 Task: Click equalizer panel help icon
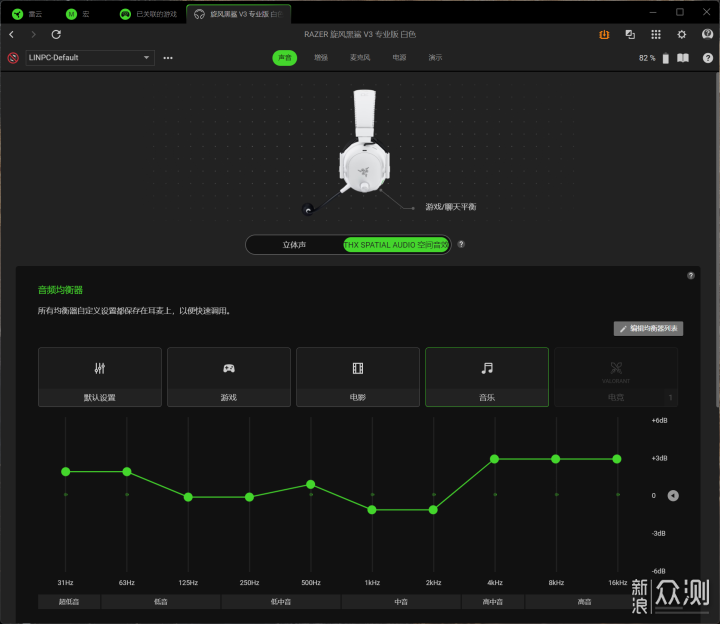691,275
